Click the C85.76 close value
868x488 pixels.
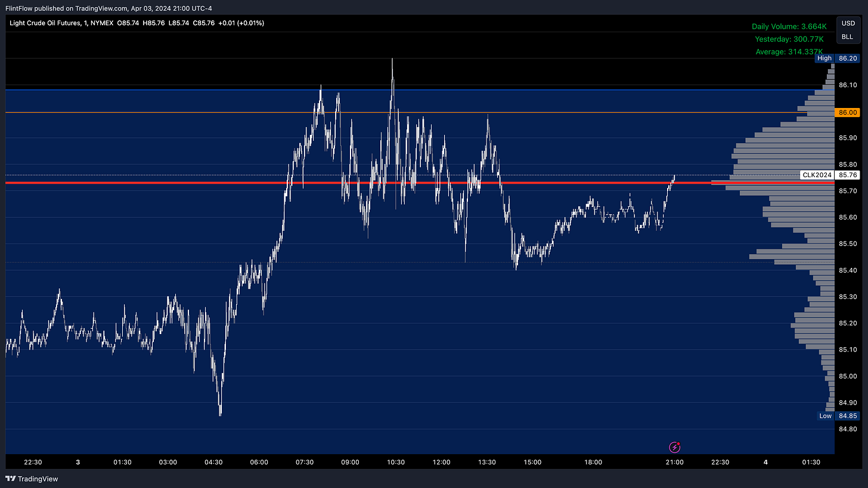click(x=203, y=23)
